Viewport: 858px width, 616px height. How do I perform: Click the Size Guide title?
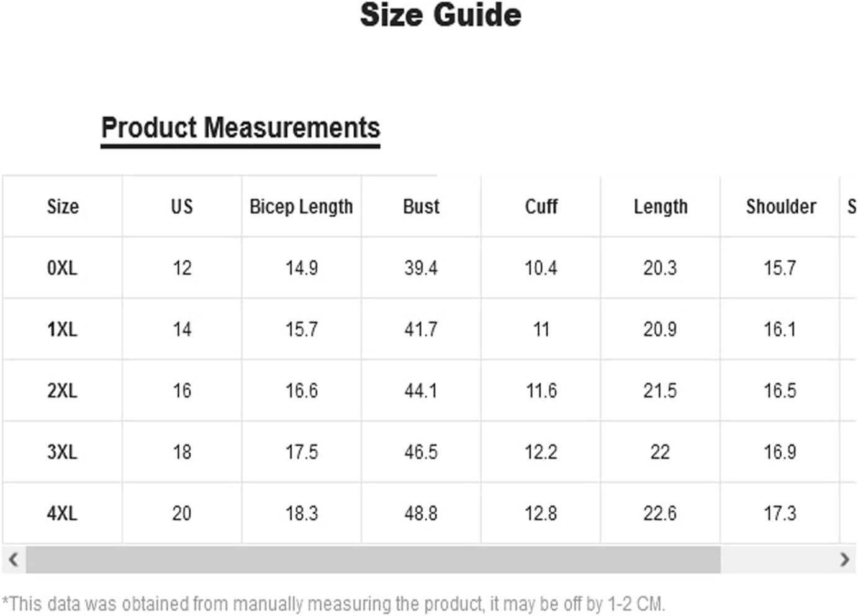(441, 15)
